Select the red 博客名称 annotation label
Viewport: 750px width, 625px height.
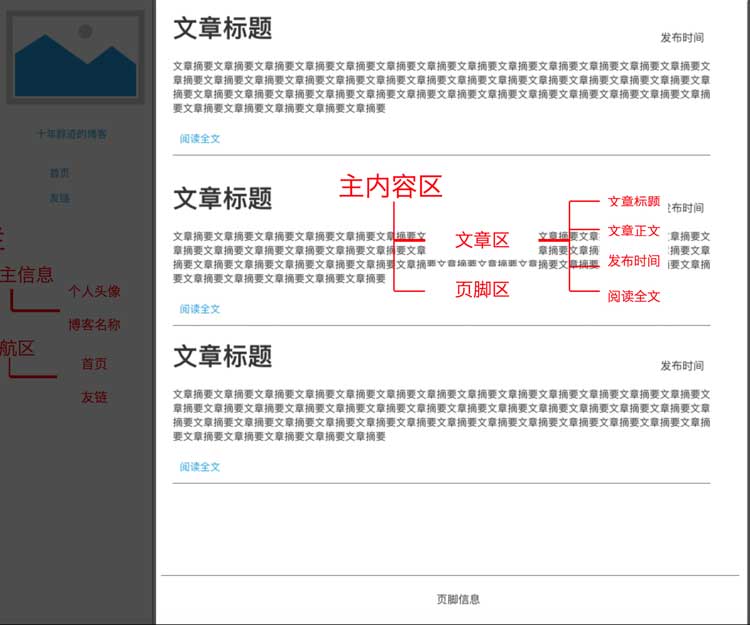click(x=94, y=325)
